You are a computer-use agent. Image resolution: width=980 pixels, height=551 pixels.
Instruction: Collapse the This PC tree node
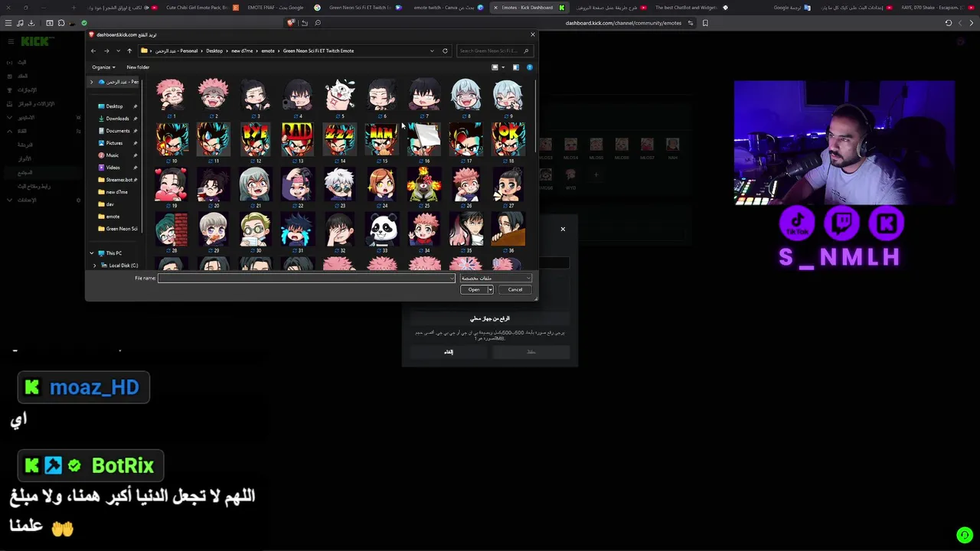91,253
